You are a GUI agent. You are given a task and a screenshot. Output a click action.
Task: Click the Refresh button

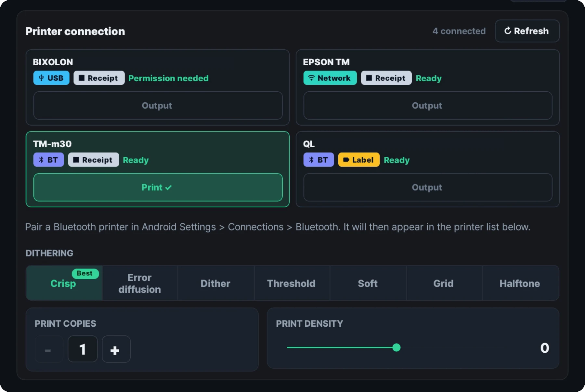click(527, 31)
